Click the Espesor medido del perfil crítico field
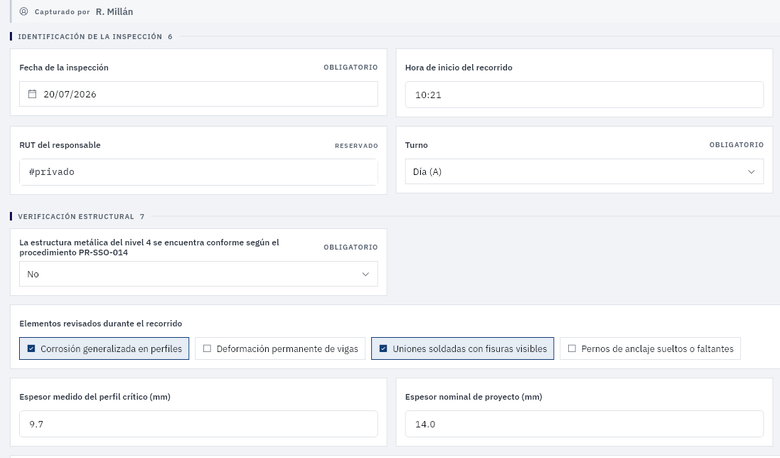 point(198,424)
